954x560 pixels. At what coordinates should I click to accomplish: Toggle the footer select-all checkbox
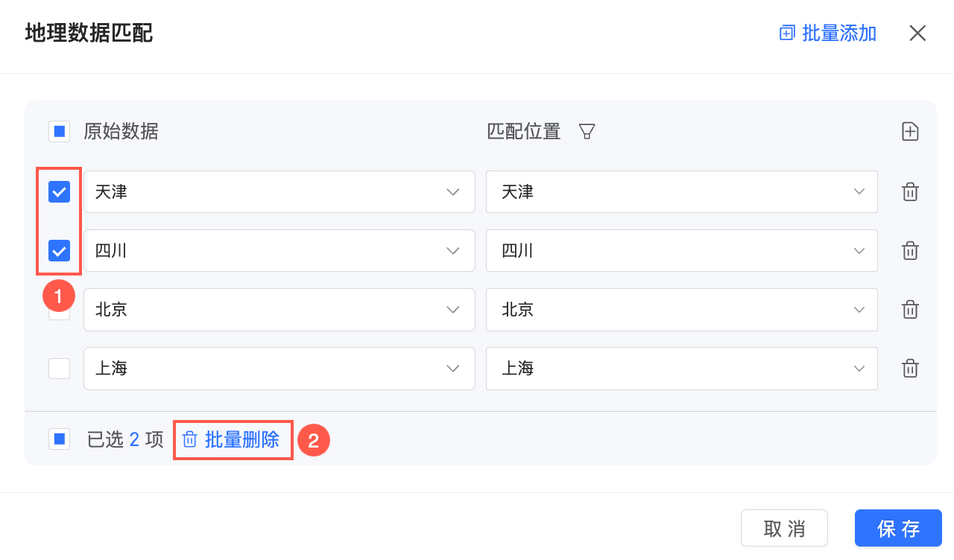tap(60, 439)
